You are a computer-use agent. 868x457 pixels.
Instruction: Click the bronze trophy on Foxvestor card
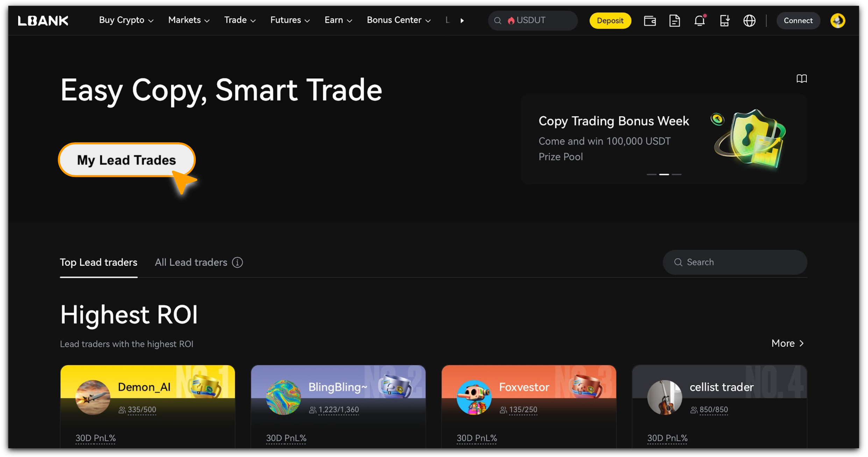(586, 386)
